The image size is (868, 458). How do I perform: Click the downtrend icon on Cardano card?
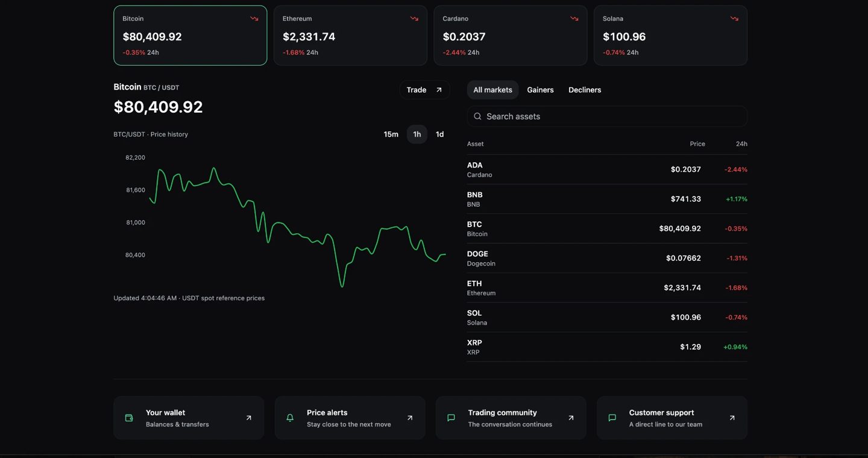574,19
